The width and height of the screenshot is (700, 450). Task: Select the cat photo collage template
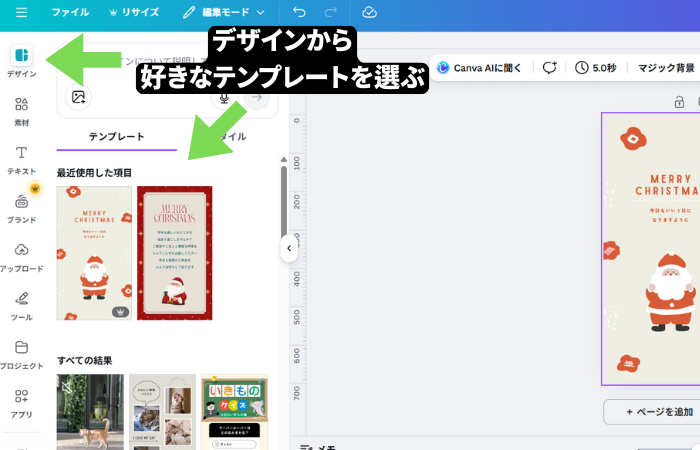pos(162,412)
